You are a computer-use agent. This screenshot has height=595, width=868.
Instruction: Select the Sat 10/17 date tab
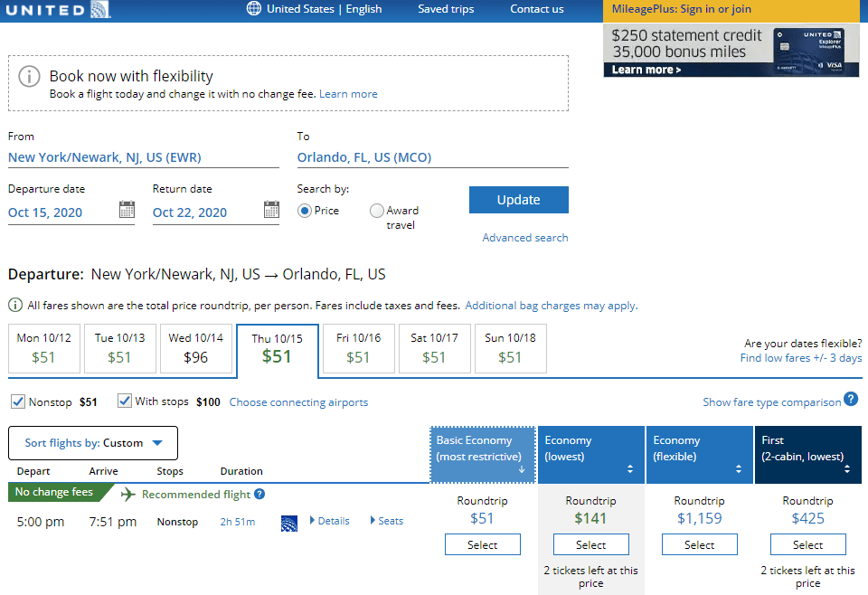435,348
